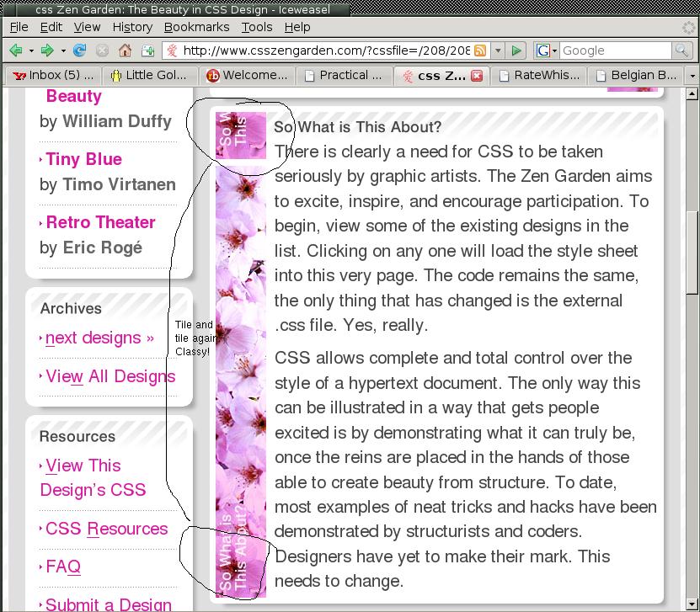Click the new tab icon beside Home
The height and width of the screenshot is (612, 700).
147,51
